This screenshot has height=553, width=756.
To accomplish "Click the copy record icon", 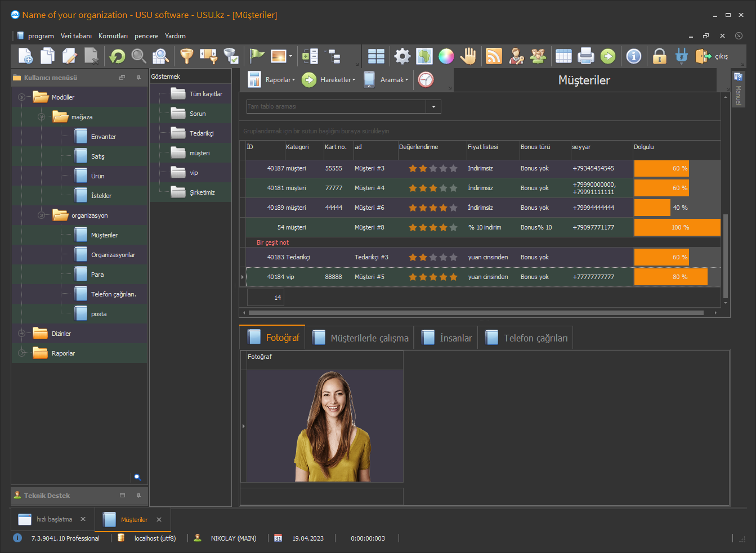I will [x=48, y=56].
